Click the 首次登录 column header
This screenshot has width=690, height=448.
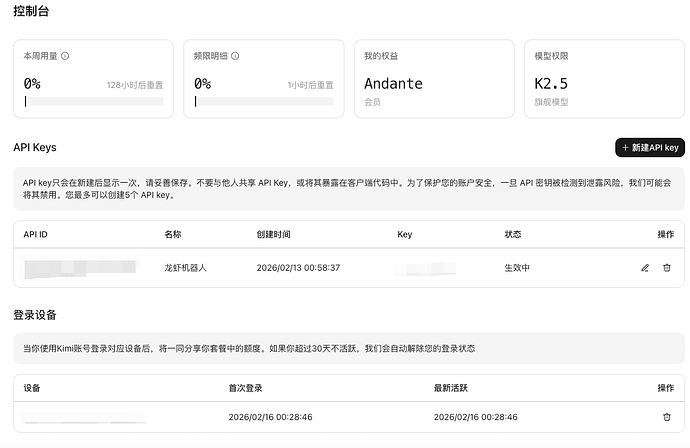[246, 388]
